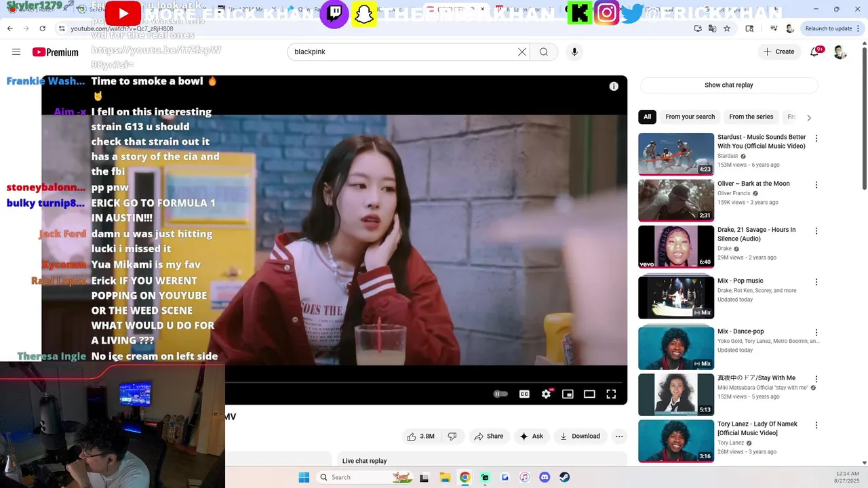
Task: Select the From your search chip
Action: point(690,117)
